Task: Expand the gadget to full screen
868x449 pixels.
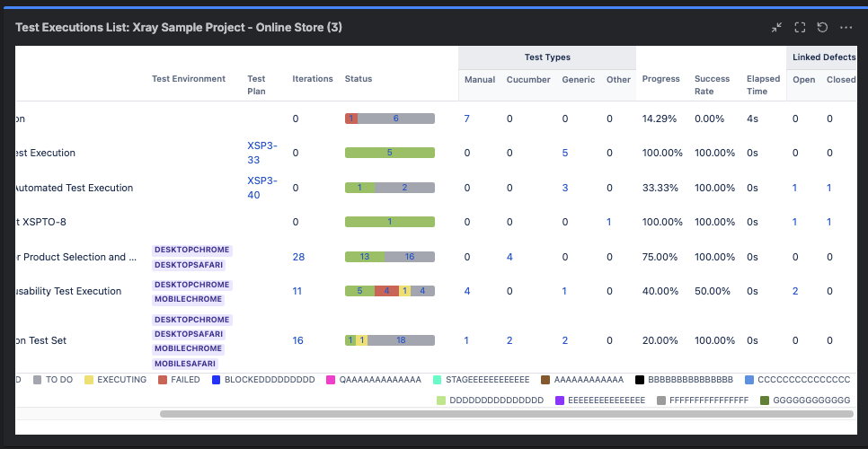Action: (x=800, y=28)
